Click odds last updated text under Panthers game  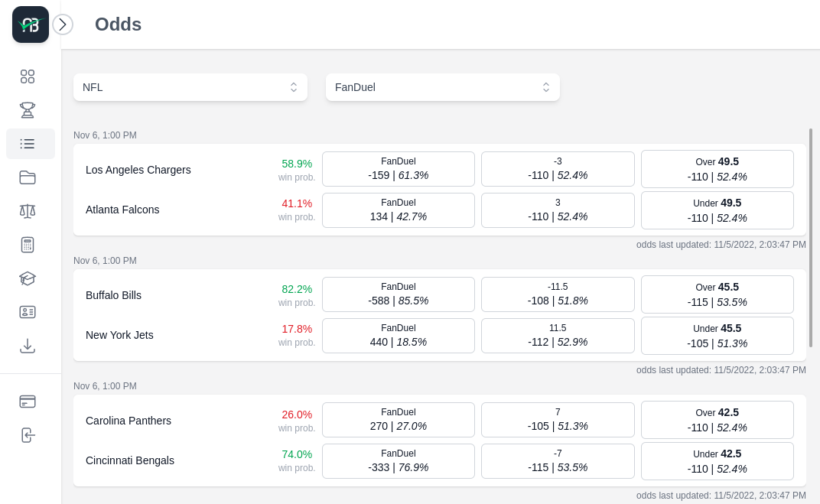coord(721,496)
